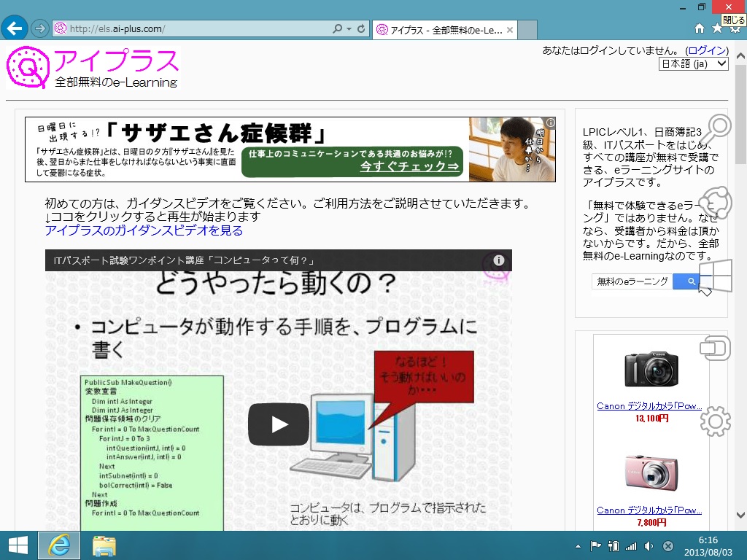Click the volume speaker tray icon
Viewport: 747px width, 560px height.
click(649, 546)
